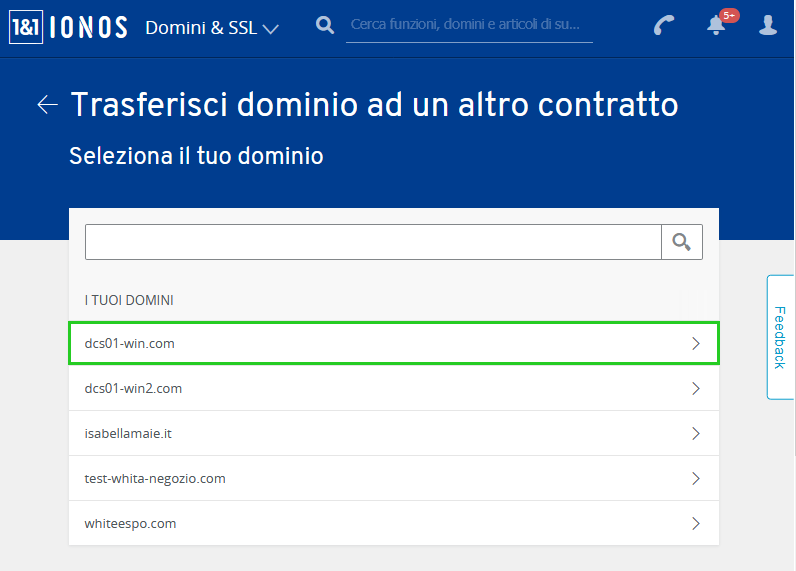Open the user account profile icon

pyautogui.click(x=768, y=25)
